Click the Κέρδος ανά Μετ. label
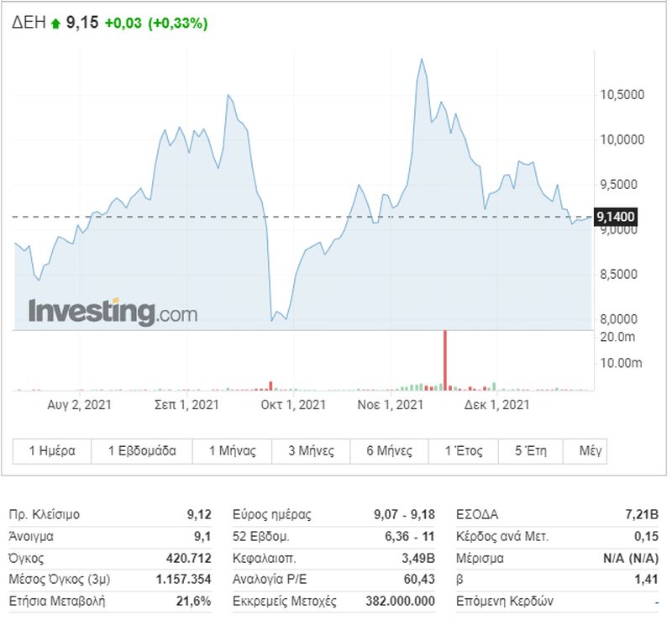Screen dimensions: 672x620 pyautogui.click(x=502, y=536)
